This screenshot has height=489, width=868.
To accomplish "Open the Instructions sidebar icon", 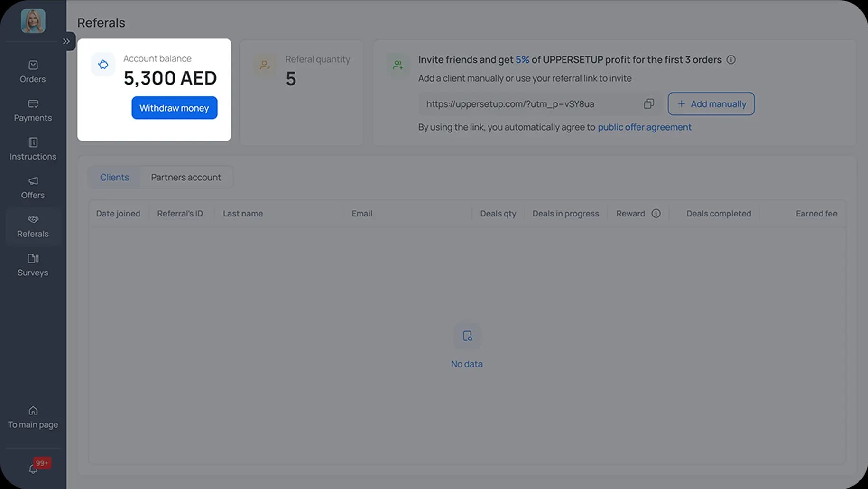I will (33, 142).
